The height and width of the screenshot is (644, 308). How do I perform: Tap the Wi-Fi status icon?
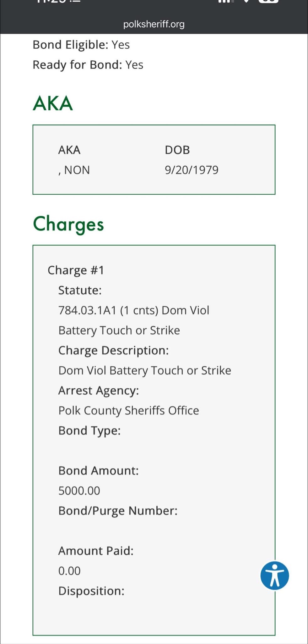click(246, 1)
